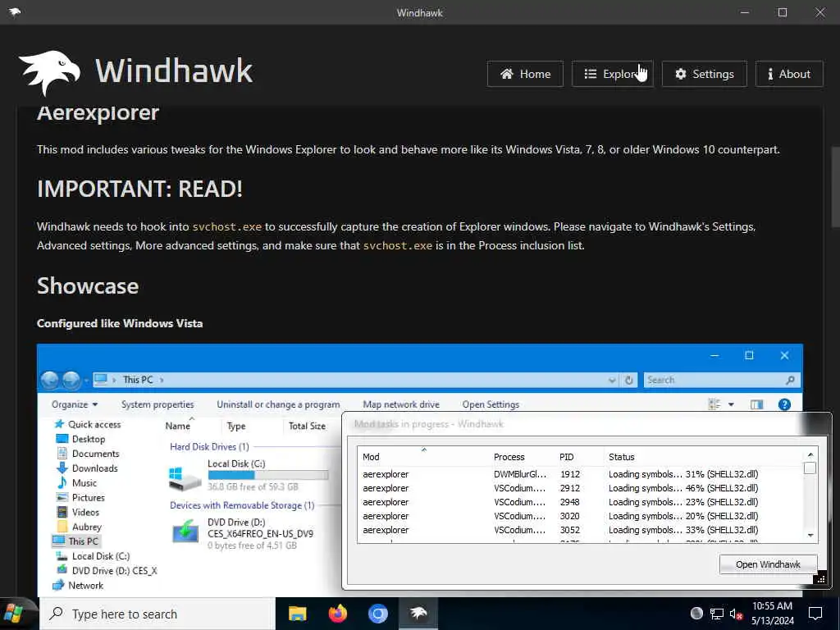The width and height of the screenshot is (840, 630).
Task: Click the Total Size column header
Action: [307, 426]
